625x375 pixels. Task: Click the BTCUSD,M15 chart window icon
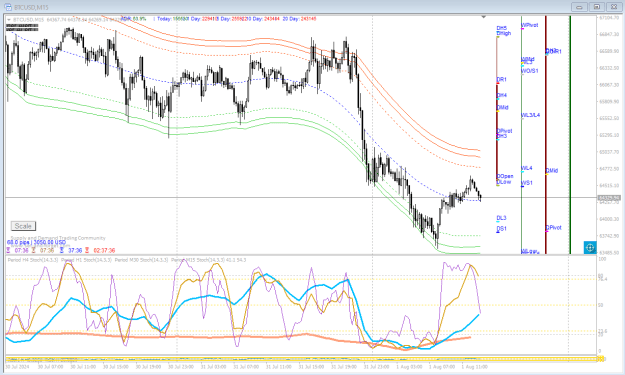pyautogui.click(x=8, y=7)
